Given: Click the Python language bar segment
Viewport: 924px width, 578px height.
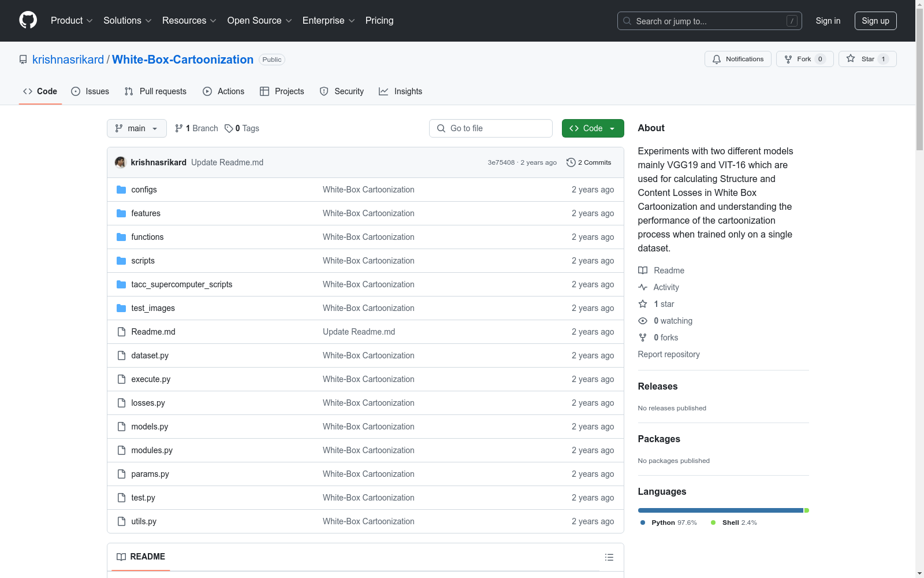Looking at the screenshot, I should point(721,510).
